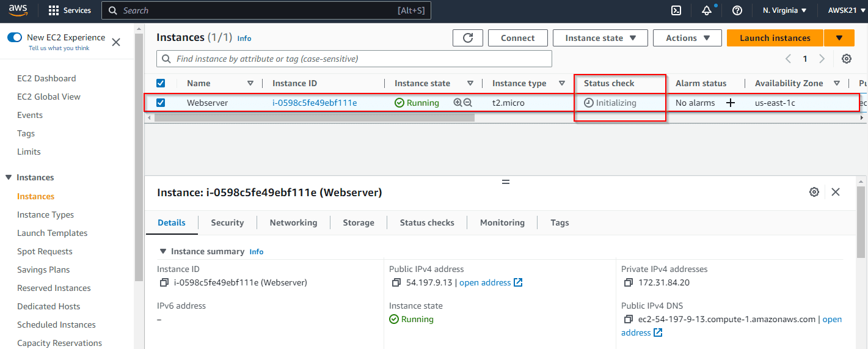This screenshot has width=868, height=349.
Task: Open the CloudShell terminal icon
Action: (676, 10)
